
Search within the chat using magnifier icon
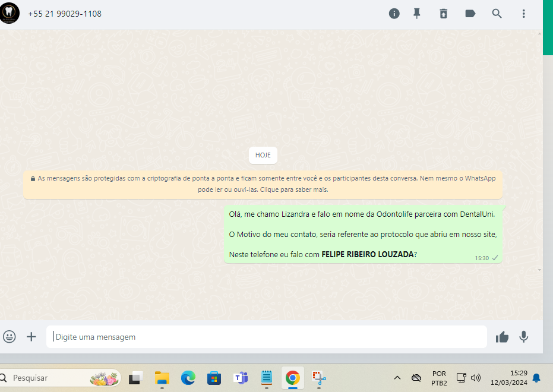pyautogui.click(x=497, y=14)
